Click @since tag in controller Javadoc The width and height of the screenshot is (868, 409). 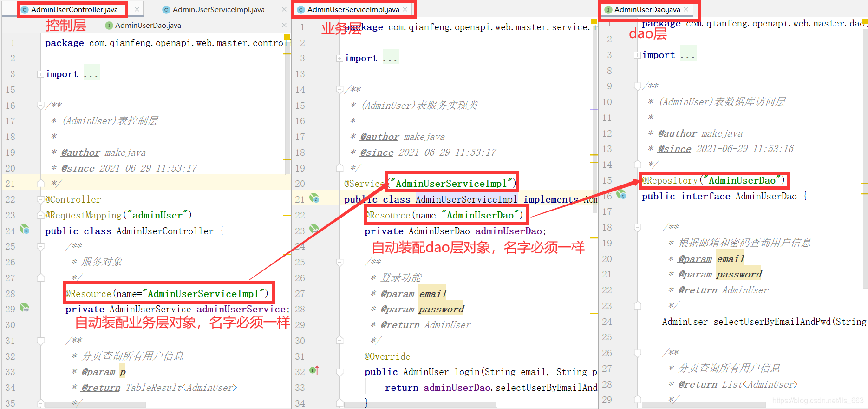click(x=78, y=168)
